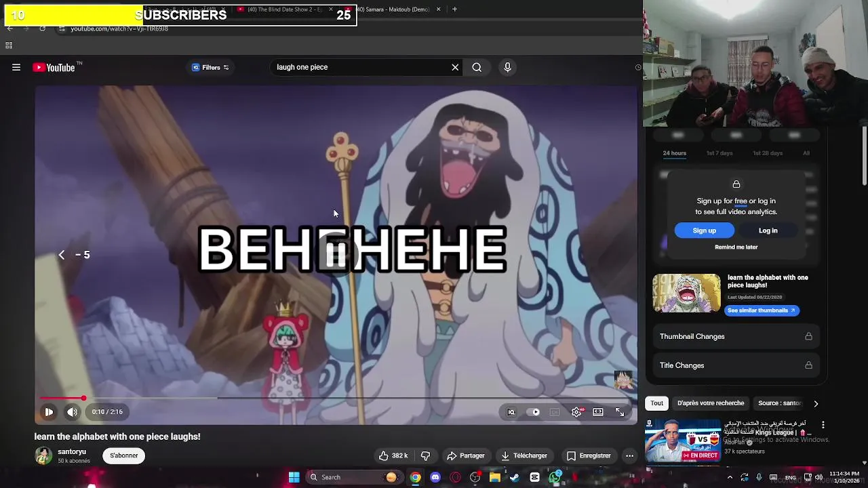Open Steam from the taskbar

point(515,477)
